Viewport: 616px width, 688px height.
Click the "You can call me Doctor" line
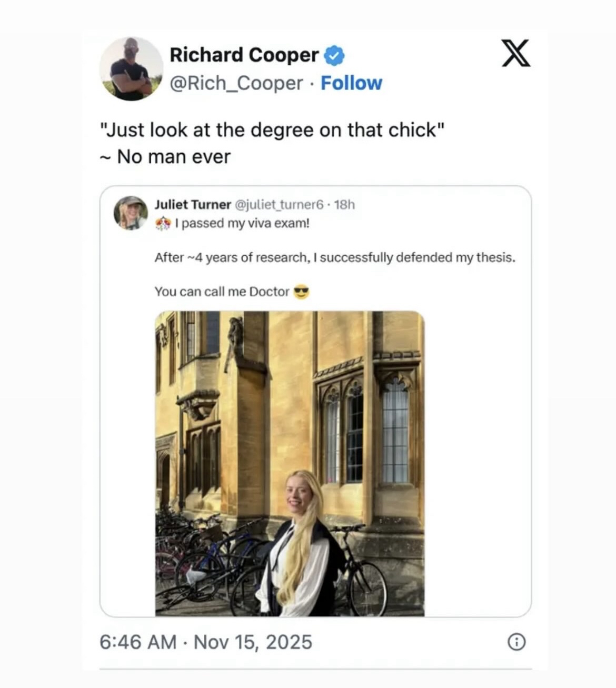tap(222, 292)
